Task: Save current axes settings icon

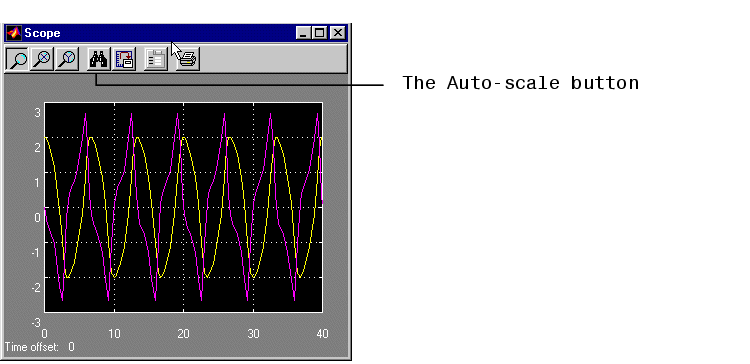Action: [124, 59]
